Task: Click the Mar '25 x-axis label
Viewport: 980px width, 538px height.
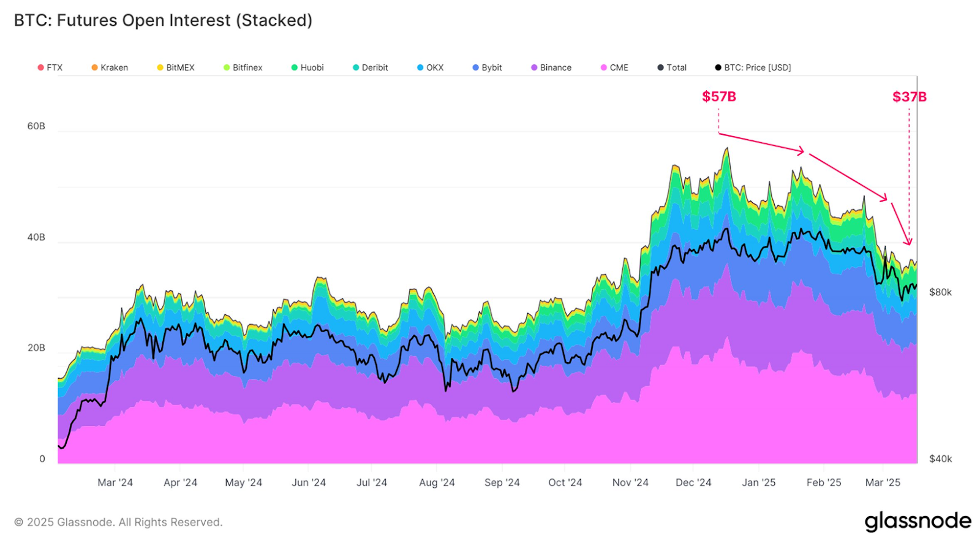Action: [x=883, y=483]
